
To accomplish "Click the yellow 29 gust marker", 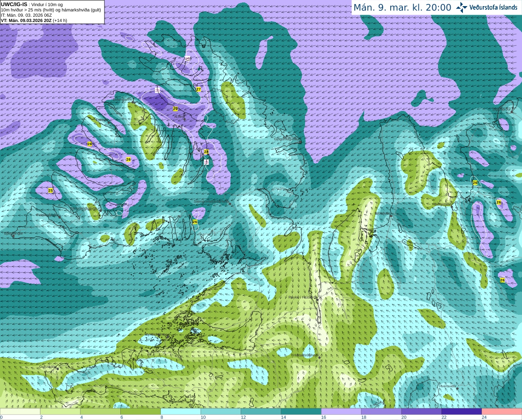I will click(175, 109).
